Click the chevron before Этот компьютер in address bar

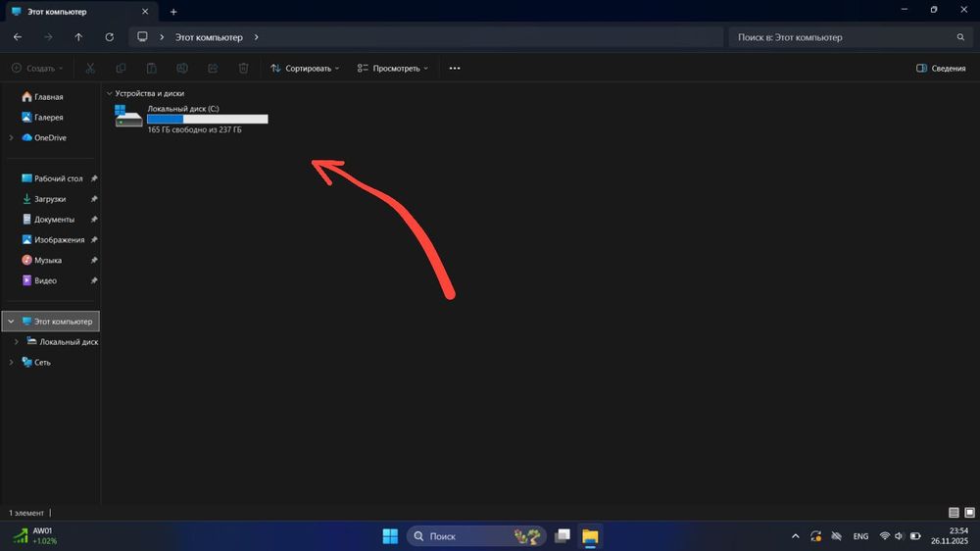pyautogui.click(x=162, y=37)
